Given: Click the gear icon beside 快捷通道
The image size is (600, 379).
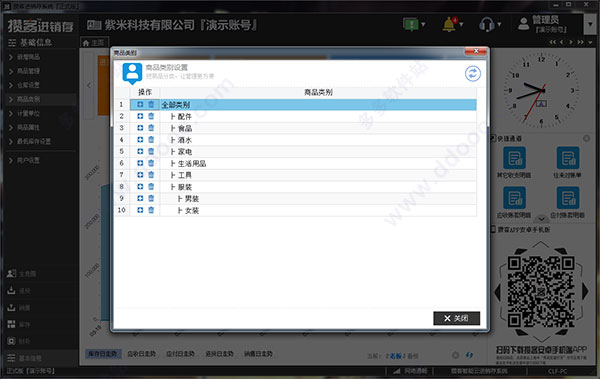Looking at the screenshot, I should click(586, 138).
